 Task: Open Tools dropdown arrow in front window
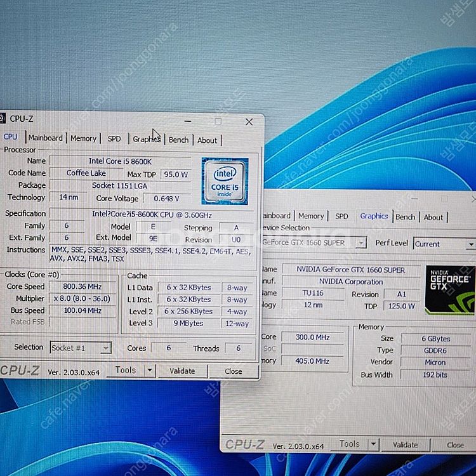click(150, 371)
